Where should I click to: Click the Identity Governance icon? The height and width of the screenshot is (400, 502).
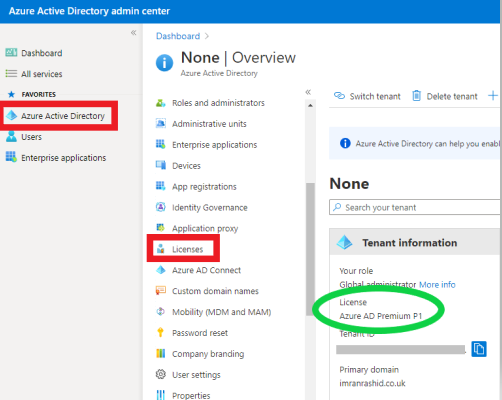click(x=161, y=207)
